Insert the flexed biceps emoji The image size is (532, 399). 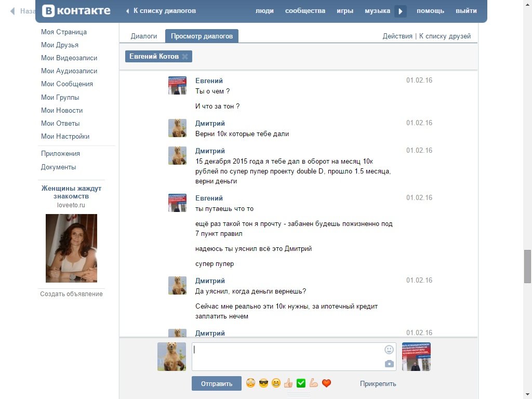(313, 383)
